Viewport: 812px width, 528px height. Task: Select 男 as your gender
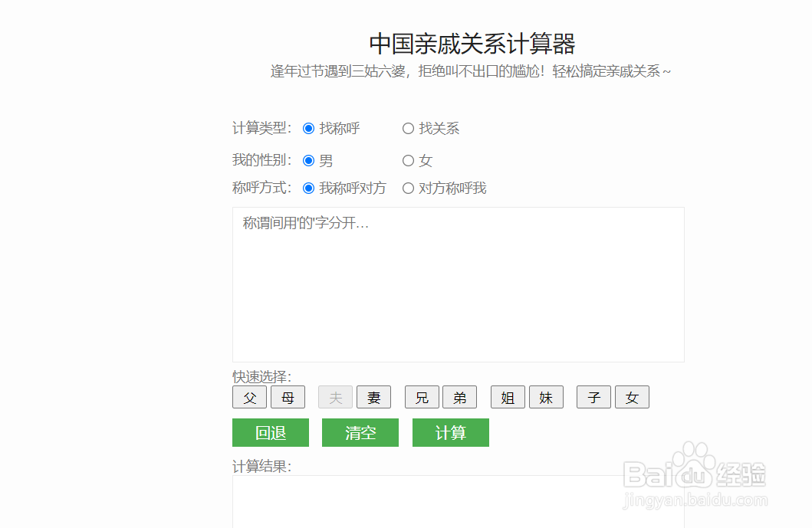point(308,161)
